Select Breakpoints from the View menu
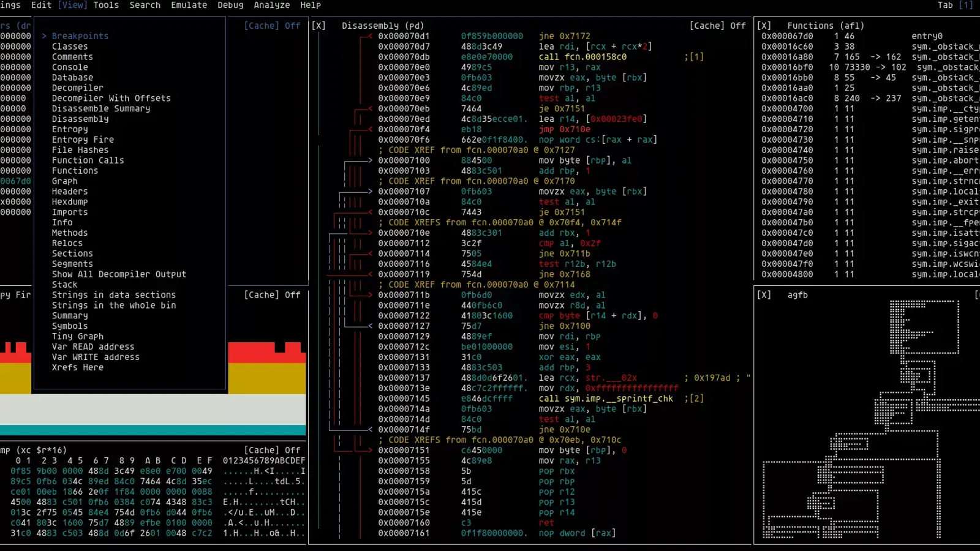 click(80, 36)
